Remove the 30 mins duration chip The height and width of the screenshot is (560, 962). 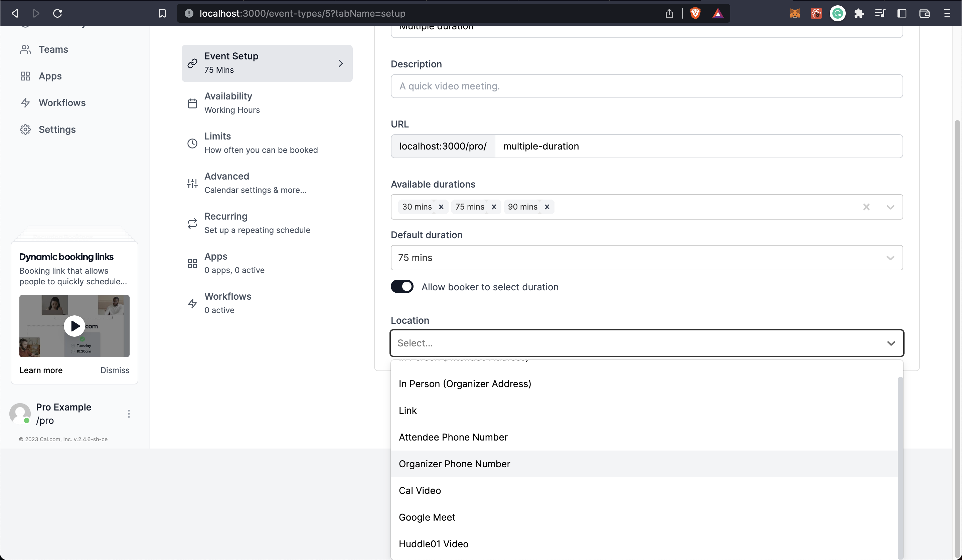441,207
